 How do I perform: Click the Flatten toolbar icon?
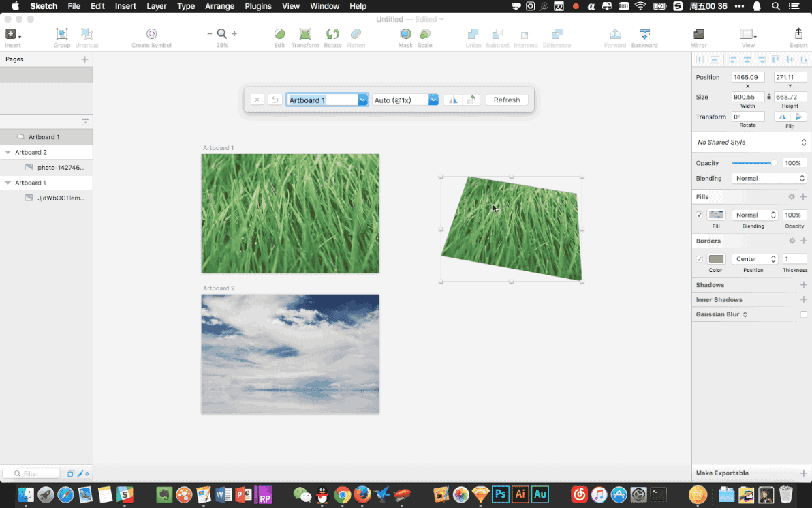[x=356, y=34]
